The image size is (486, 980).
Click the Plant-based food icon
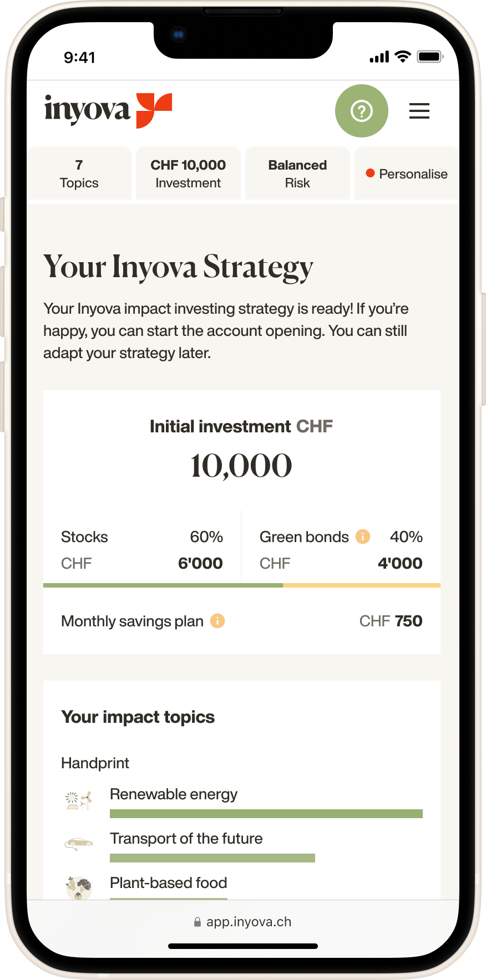tap(79, 887)
